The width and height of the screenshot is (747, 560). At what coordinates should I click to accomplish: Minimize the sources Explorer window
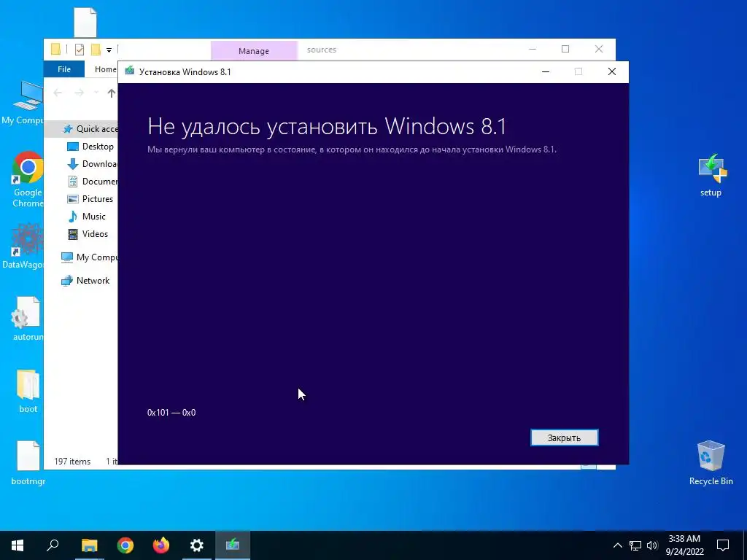[533, 49]
